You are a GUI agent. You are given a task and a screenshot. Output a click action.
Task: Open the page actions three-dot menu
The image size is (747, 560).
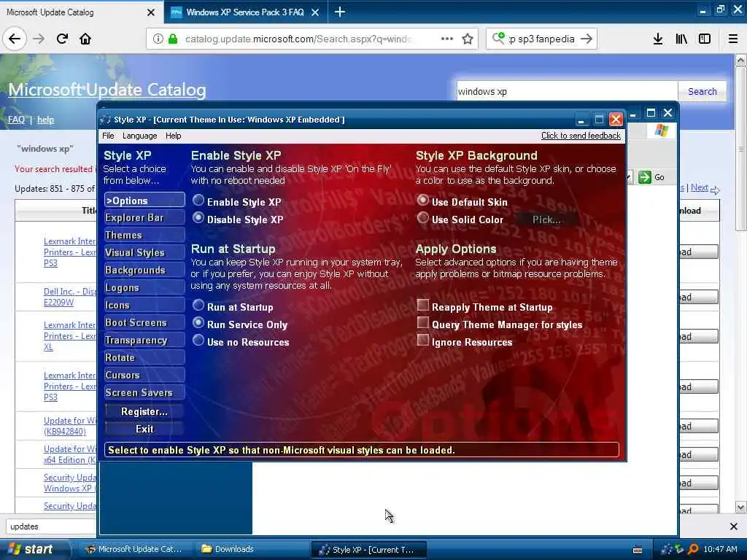(447, 39)
